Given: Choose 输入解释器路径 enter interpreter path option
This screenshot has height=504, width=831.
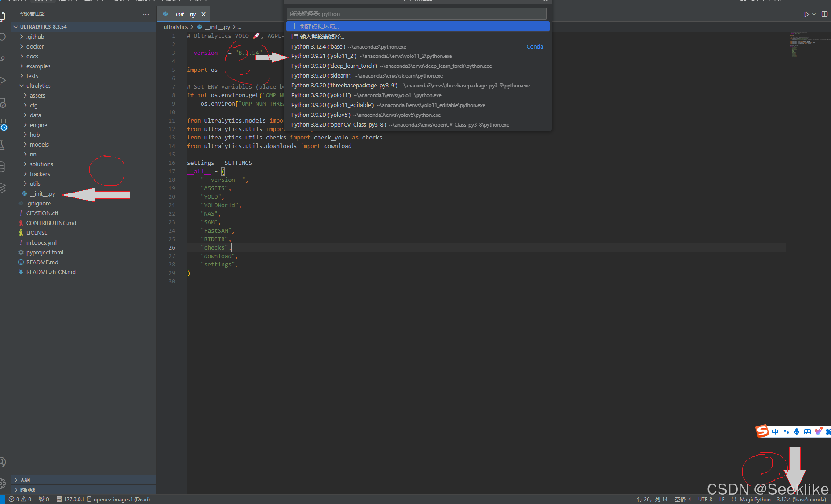Looking at the screenshot, I should point(418,37).
